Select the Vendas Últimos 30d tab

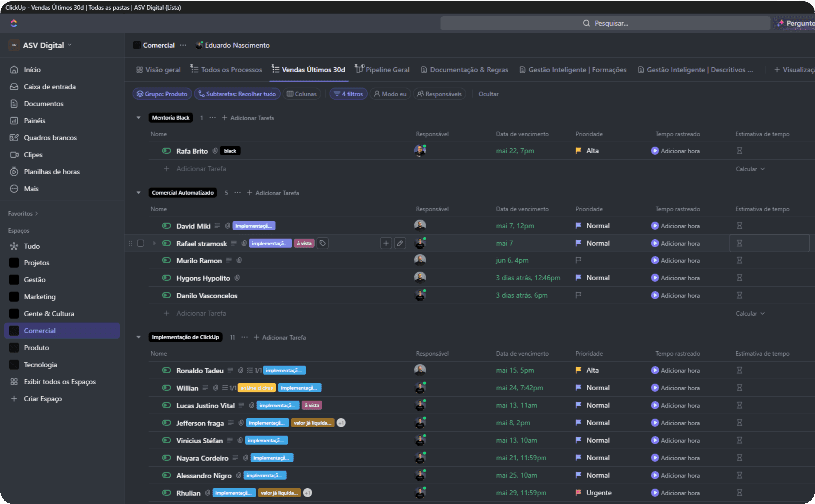308,70
